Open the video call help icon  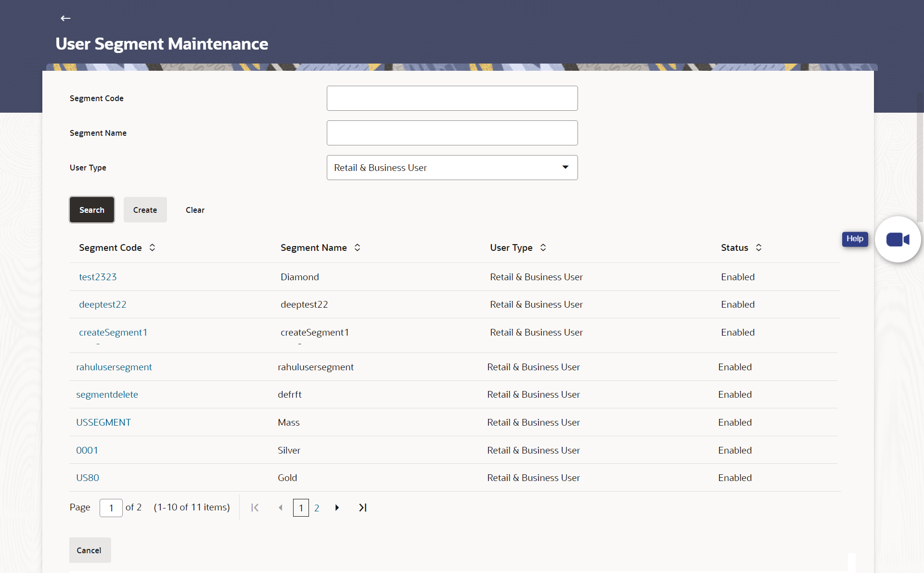pos(897,239)
